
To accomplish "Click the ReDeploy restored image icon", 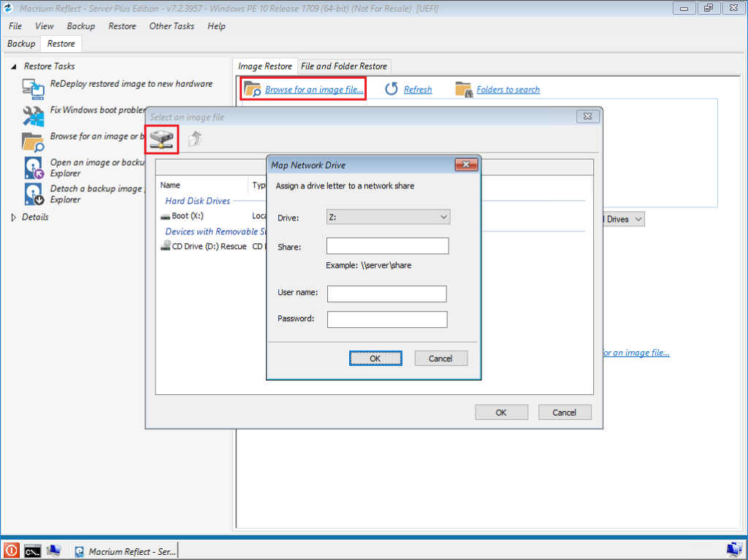I will pyautogui.click(x=34, y=89).
